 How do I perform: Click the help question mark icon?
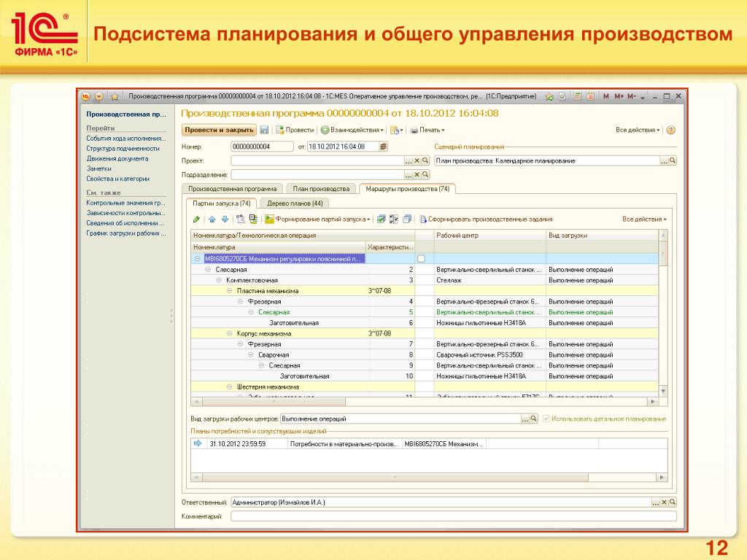tap(671, 130)
